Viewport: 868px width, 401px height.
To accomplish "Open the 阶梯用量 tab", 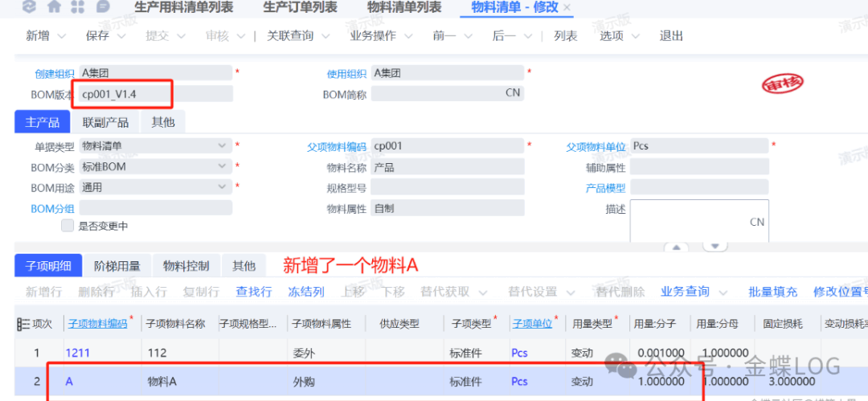I will [117, 266].
